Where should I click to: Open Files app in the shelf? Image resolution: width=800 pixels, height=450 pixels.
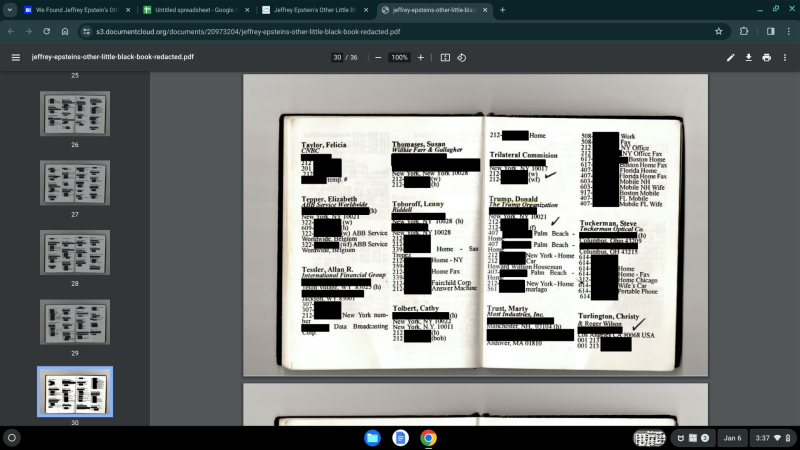[372, 438]
